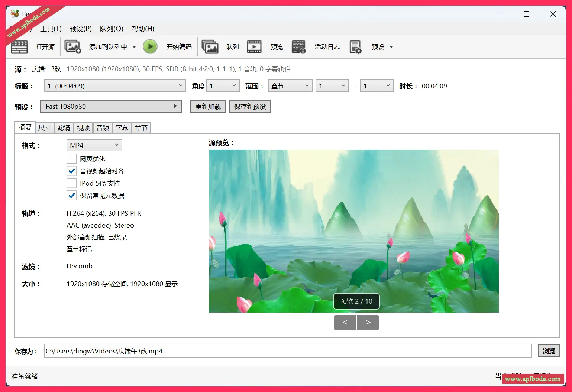Screen dimensions: 572x392
Task: Click the 浏览 browse button
Action: [549, 351]
